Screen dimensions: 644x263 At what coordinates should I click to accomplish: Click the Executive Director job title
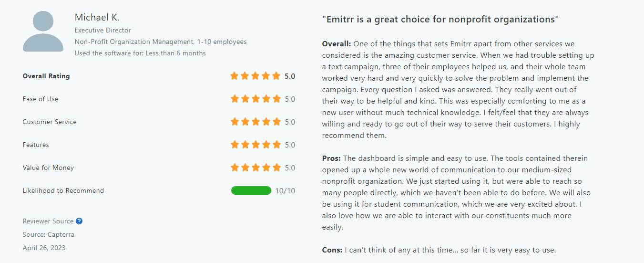[x=102, y=30]
